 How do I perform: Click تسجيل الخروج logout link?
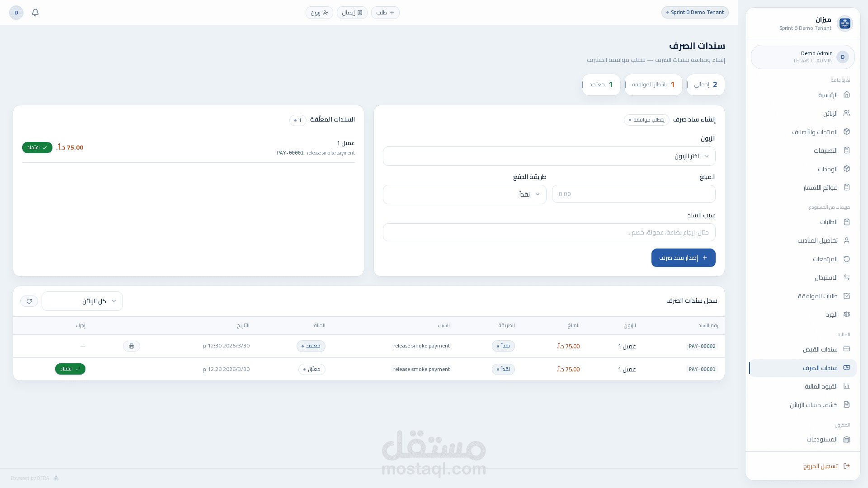(820, 466)
